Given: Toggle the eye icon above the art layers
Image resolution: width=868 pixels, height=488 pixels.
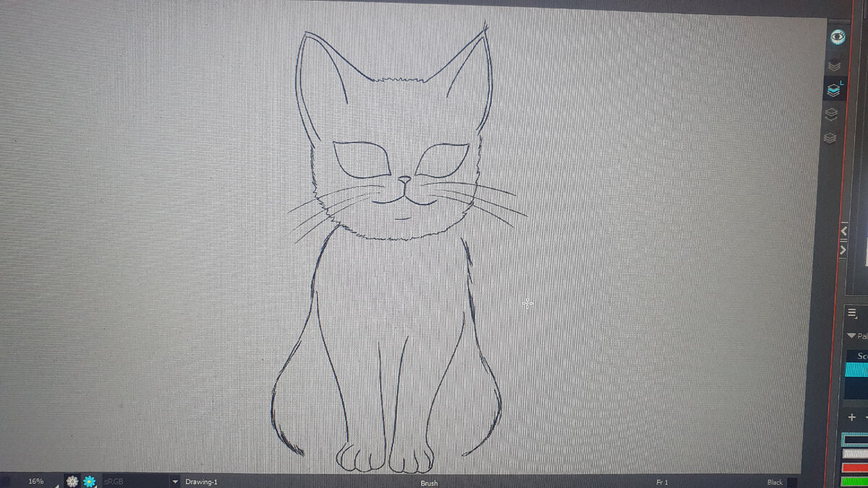Looking at the screenshot, I should pos(838,36).
